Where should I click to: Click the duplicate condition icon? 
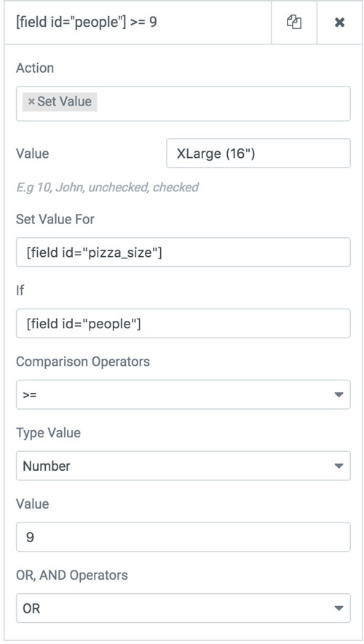coord(293,22)
